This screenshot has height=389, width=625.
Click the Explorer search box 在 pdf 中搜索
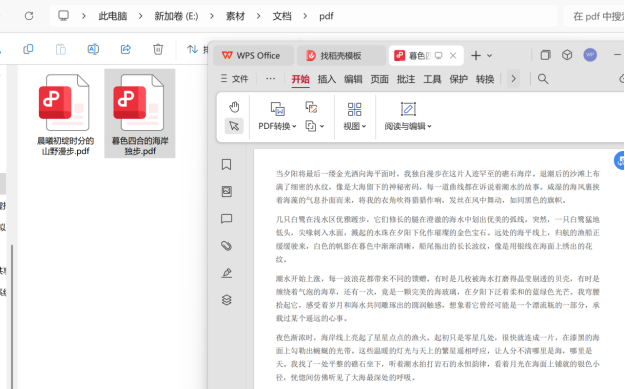[x=594, y=16]
